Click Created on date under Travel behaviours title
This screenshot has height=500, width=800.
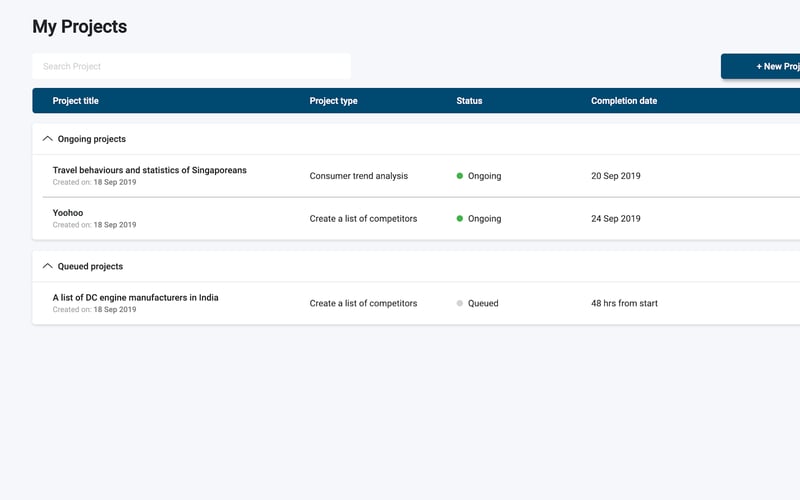[94, 182]
